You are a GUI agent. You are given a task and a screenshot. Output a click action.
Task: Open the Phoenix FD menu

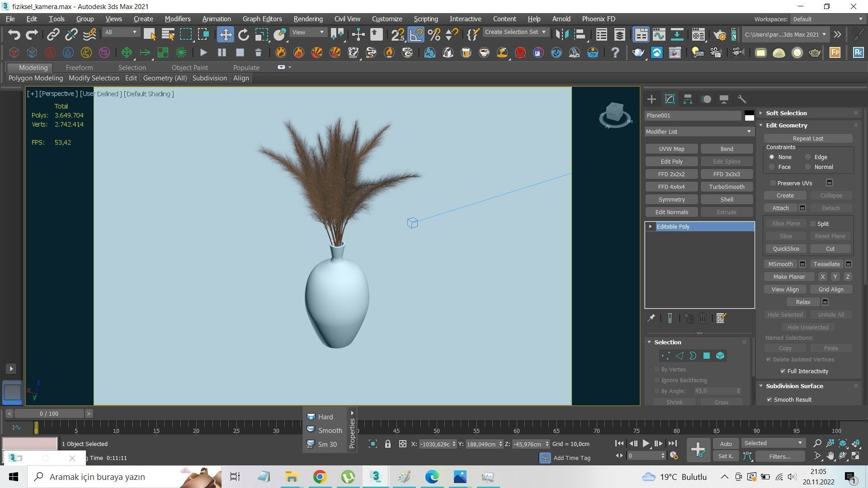click(598, 19)
